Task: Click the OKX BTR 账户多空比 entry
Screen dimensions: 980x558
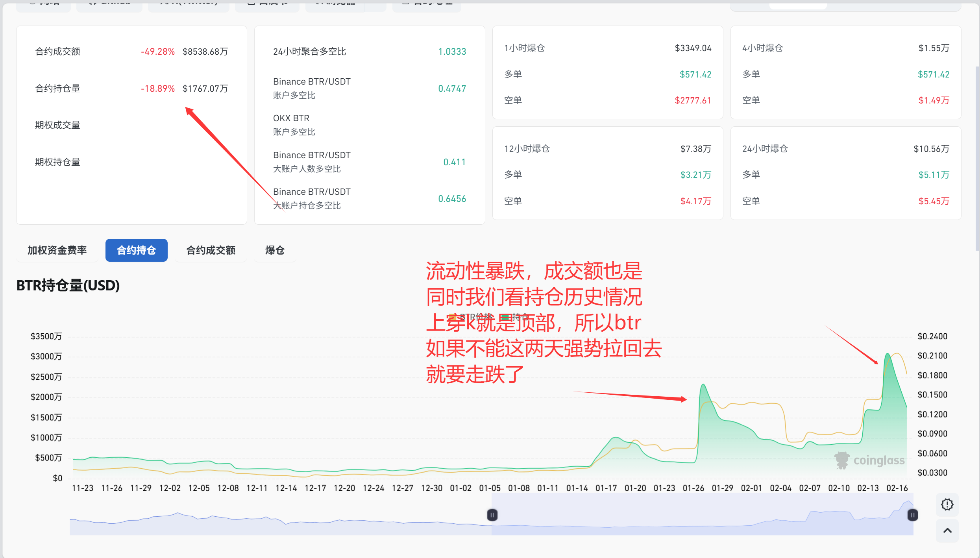Action: tap(294, 125)
